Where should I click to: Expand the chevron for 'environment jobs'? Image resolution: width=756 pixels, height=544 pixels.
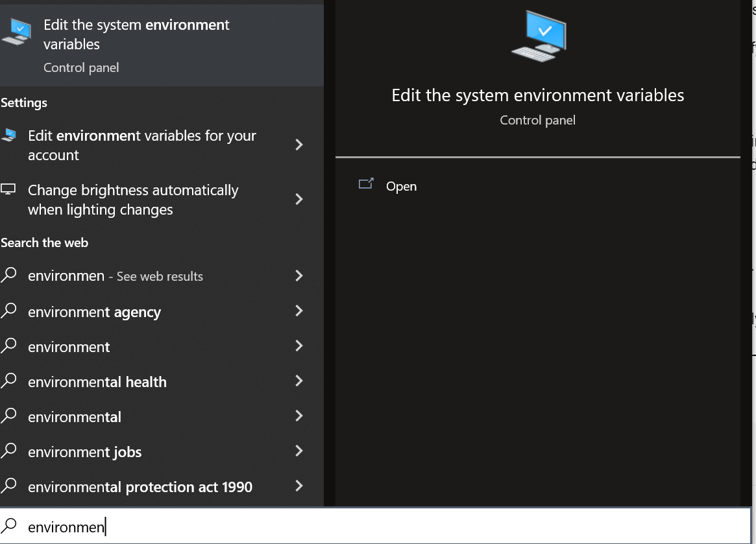299,451
